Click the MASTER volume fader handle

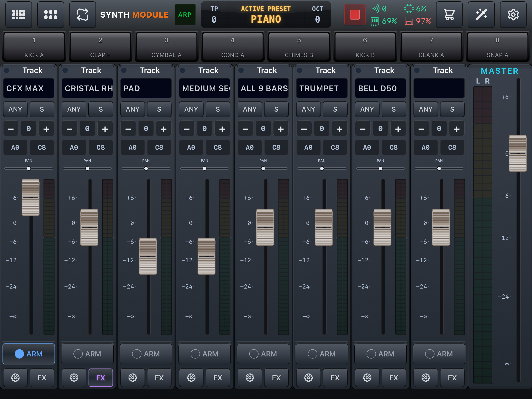518,153
